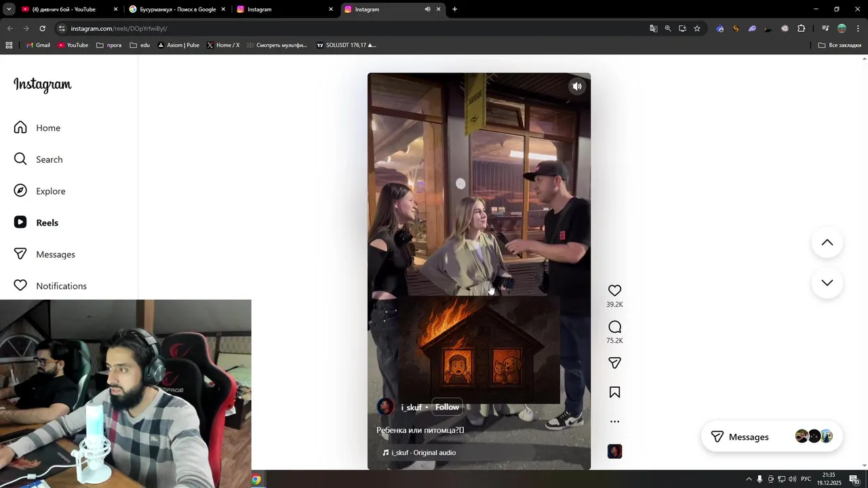This screenshot has width=868, height=488.
Task: Open Home / X bookmark
Action: (223, 45)
